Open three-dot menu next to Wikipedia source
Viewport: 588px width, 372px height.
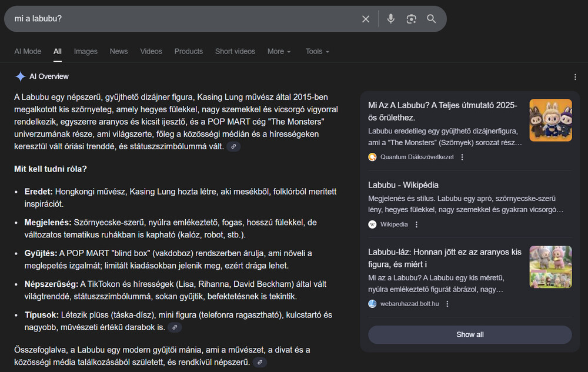click(x=416, y=224)
